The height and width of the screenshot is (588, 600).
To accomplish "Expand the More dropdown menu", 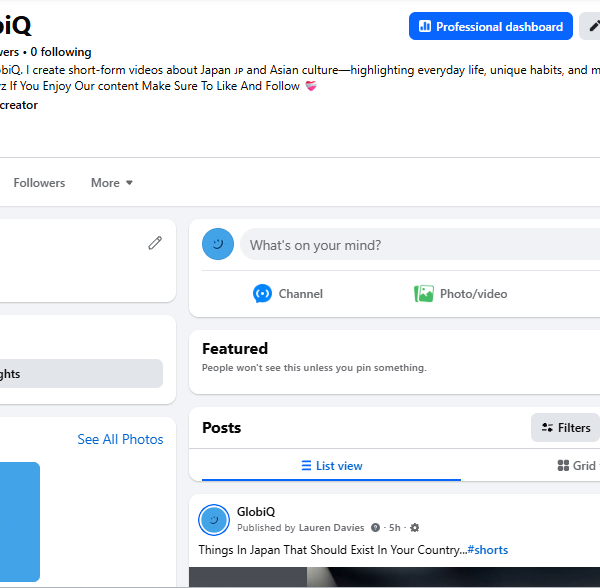I will 112,183.
